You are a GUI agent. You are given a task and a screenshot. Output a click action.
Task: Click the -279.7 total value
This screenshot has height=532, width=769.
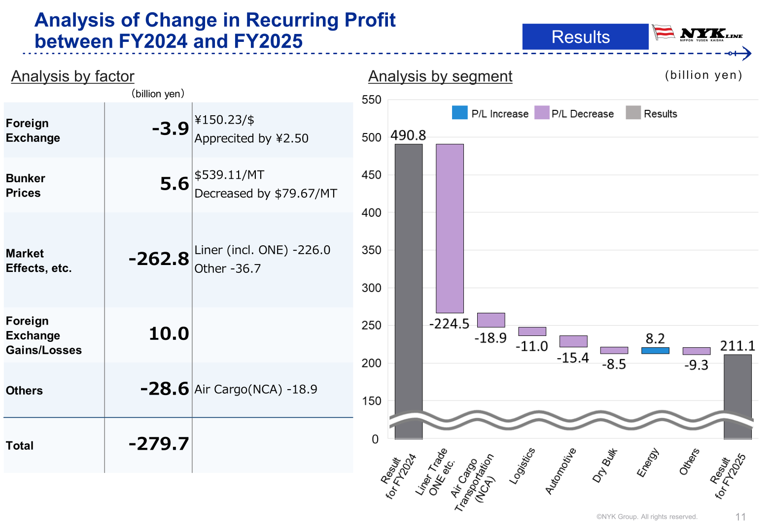(x=159, y=444)
